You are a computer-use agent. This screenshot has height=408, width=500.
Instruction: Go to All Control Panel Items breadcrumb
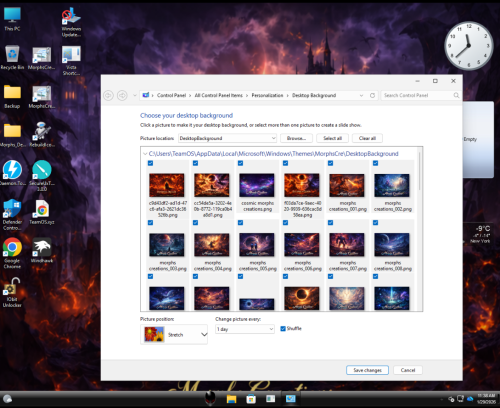[x=219, y=96]
